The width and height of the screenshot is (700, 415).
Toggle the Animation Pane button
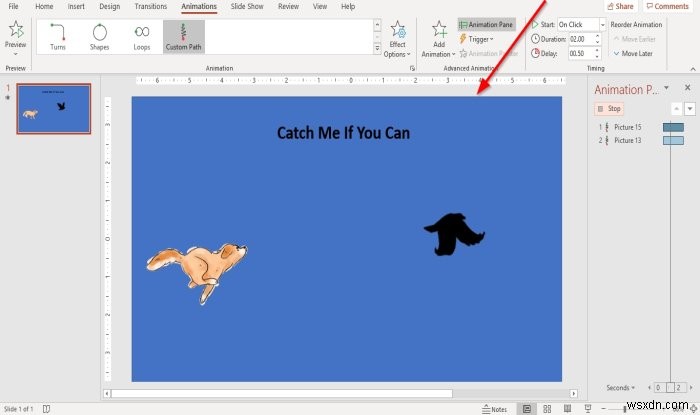click(x=486, y=25)
